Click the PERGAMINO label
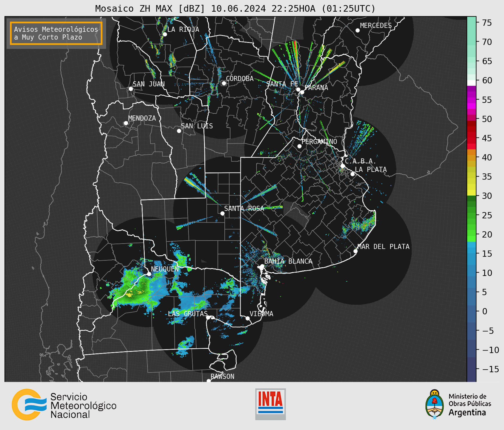This screenshot has height=430, width=504. tap(319, 141)
